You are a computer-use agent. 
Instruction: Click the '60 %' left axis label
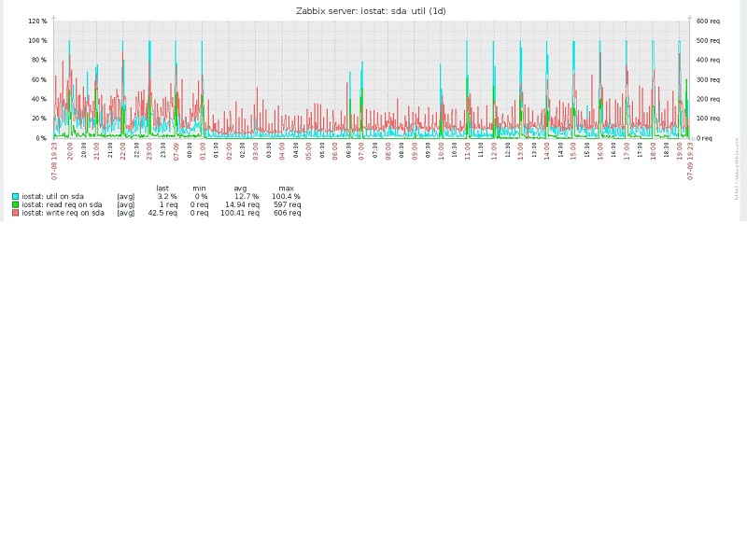(39, 79)
